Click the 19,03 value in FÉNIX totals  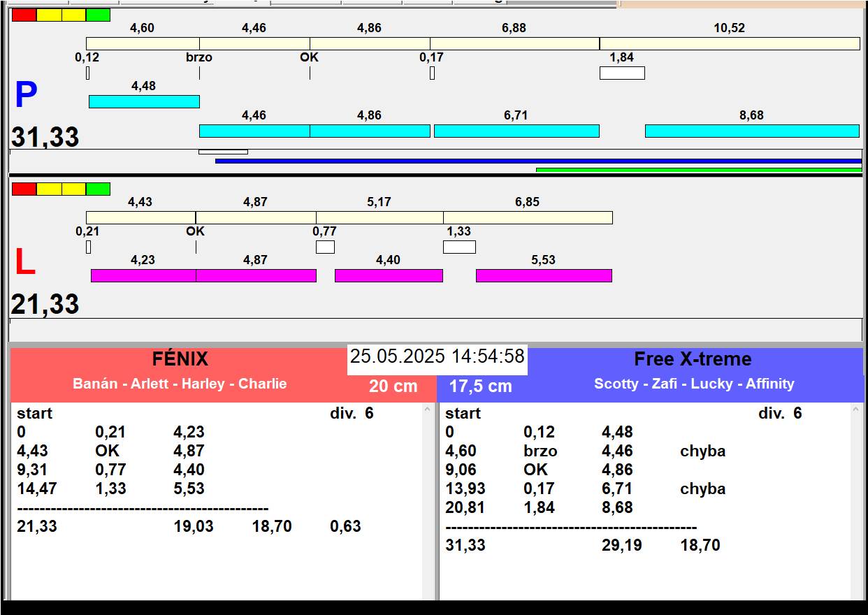point(194,526)
